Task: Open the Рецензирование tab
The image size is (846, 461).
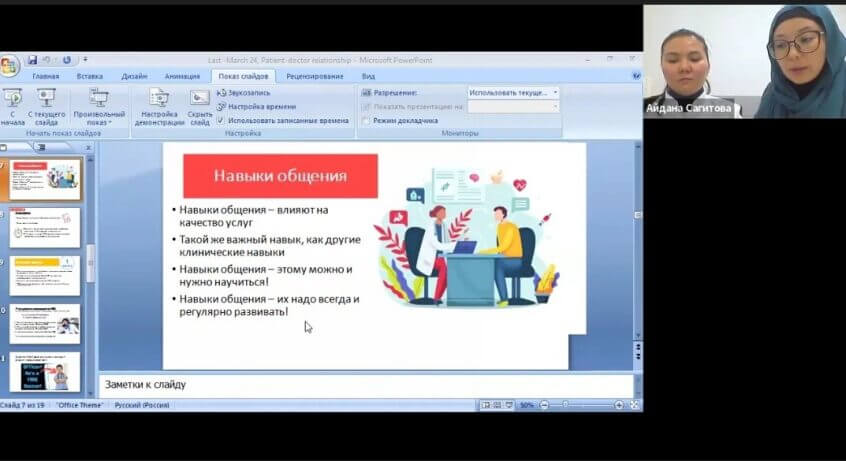Action: point(314,76)
